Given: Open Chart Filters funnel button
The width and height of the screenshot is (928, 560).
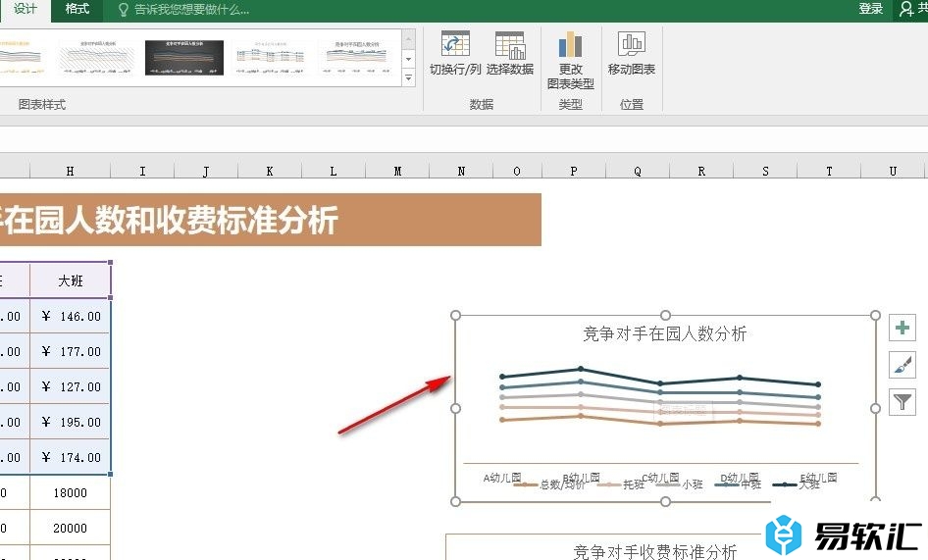Looking at the screenshot, I should coord(902,402).
